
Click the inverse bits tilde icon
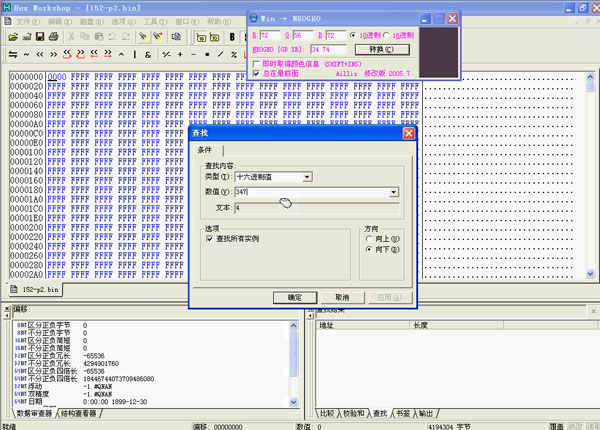coord(26,54)
